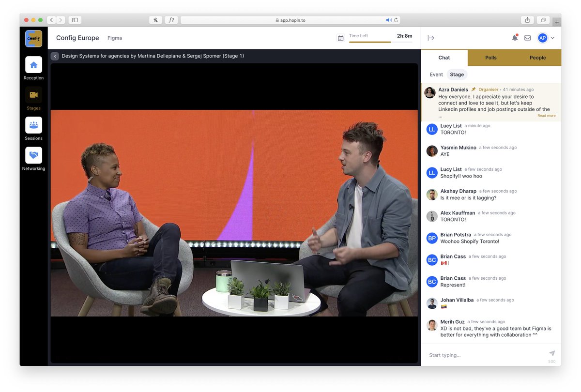Viewport: 581px width, 392px height.
Task: Click the Brian Cass name on Represent! message
Action: tap(453, 278)
